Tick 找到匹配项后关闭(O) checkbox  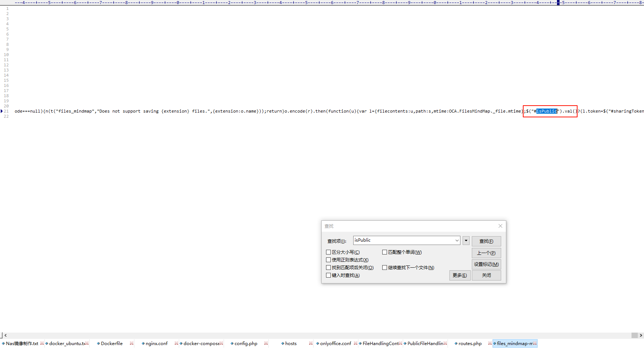coord(329,268)
